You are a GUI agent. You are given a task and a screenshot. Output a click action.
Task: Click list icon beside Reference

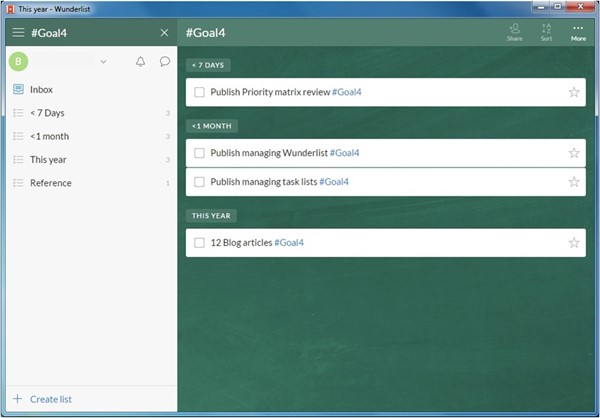18,183
